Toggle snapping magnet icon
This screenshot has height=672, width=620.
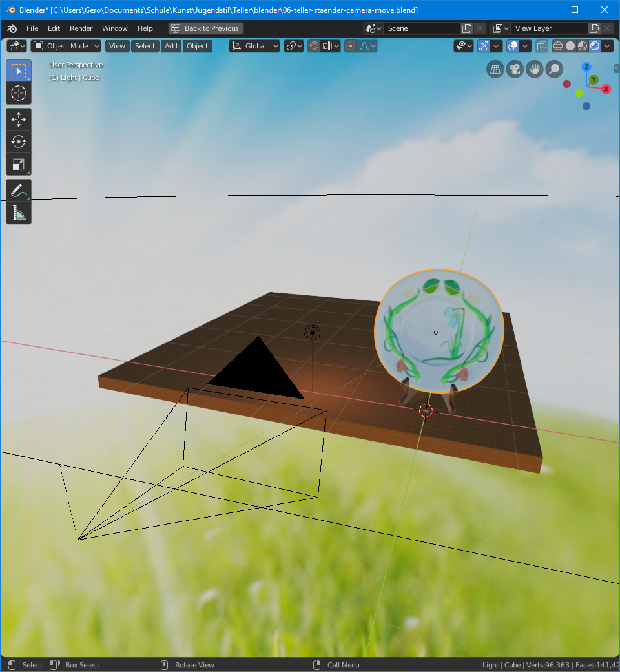pyautogui.click(x=313, y=46)
